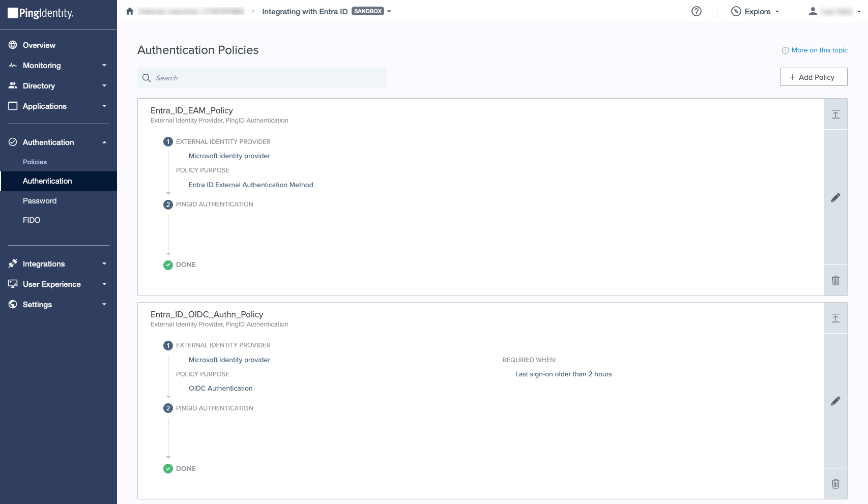Open the help question mark icon

[x=697, y=11]
